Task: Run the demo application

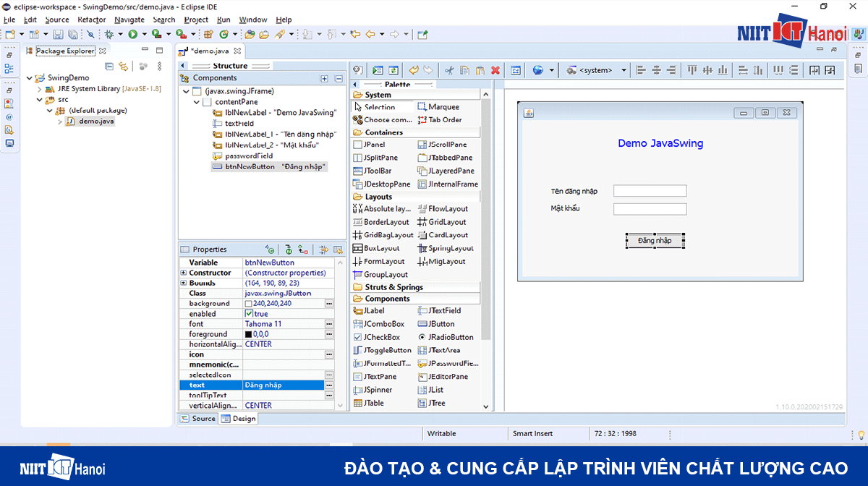Action: coord(132,34)
